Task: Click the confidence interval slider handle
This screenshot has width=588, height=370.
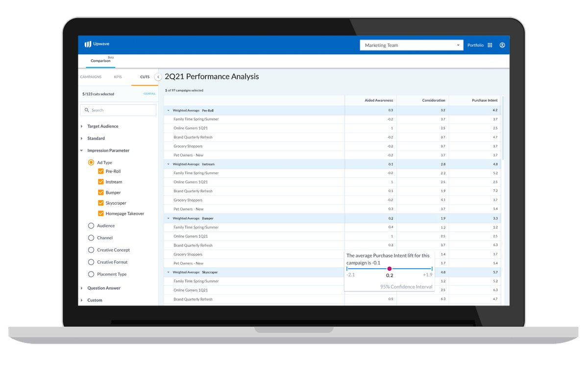Action: [x=390, y=269]
